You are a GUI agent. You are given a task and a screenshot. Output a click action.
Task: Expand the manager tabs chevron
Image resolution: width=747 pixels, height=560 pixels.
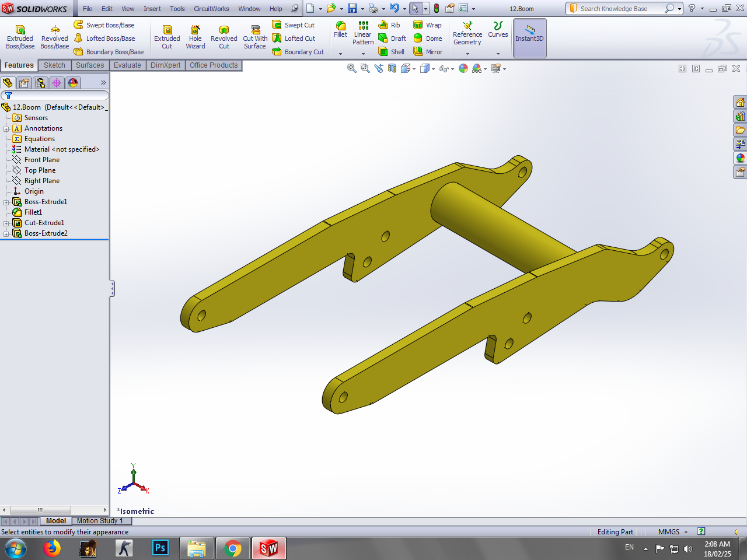[x=103, y=83]
